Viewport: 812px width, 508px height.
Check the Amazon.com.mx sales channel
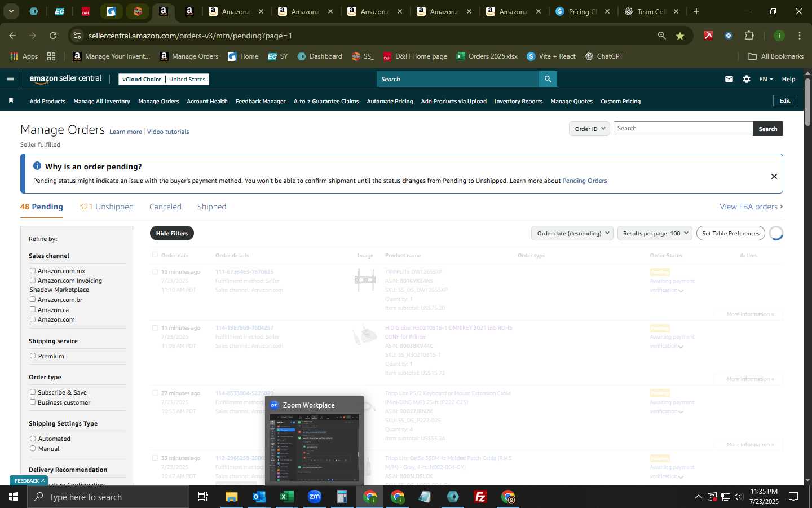coord(33,270)
